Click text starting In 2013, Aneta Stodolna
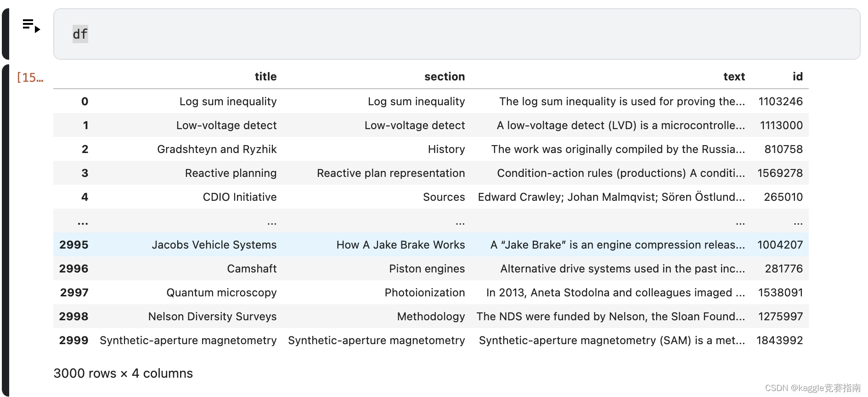This screenshot has width=868, height=397. pyautogui.click(x=615, y=293)
